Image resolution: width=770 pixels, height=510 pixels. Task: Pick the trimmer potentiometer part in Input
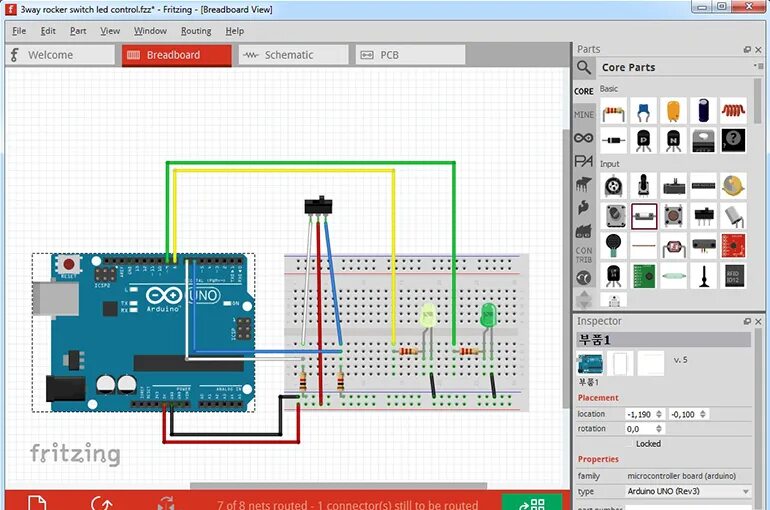pyautogui.click(x=614, y=186)
